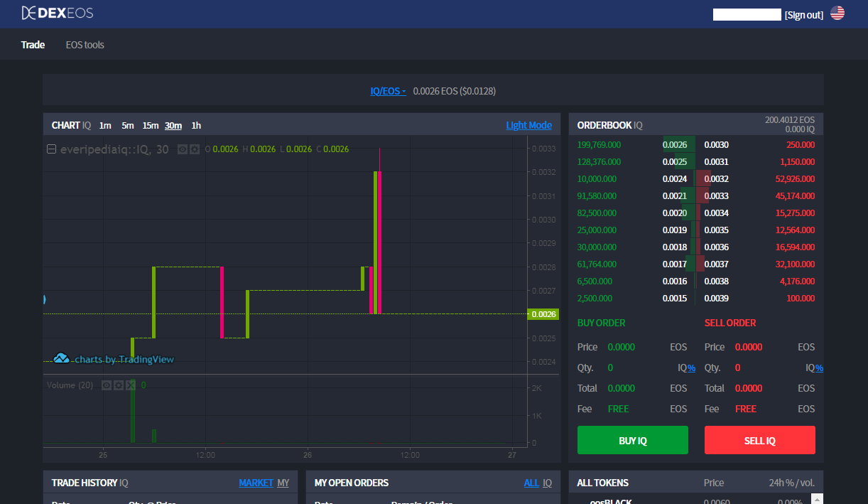The width and height of the screenshot is (868, 504).
Task: Toggle visibility of everipediaiq::IQ series
Action: tap(182, 149)
